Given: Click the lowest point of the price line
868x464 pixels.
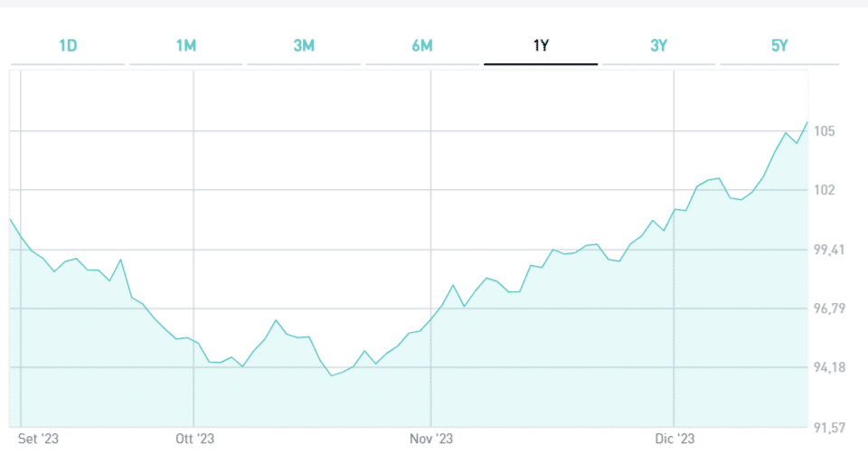Looking at the screenshot, I should point(332,374).
